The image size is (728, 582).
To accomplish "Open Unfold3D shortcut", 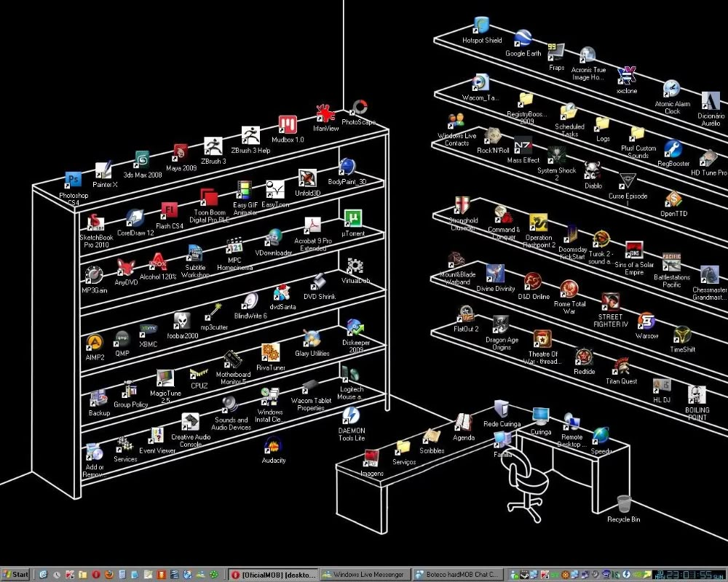I will click(x=307, y=179).
